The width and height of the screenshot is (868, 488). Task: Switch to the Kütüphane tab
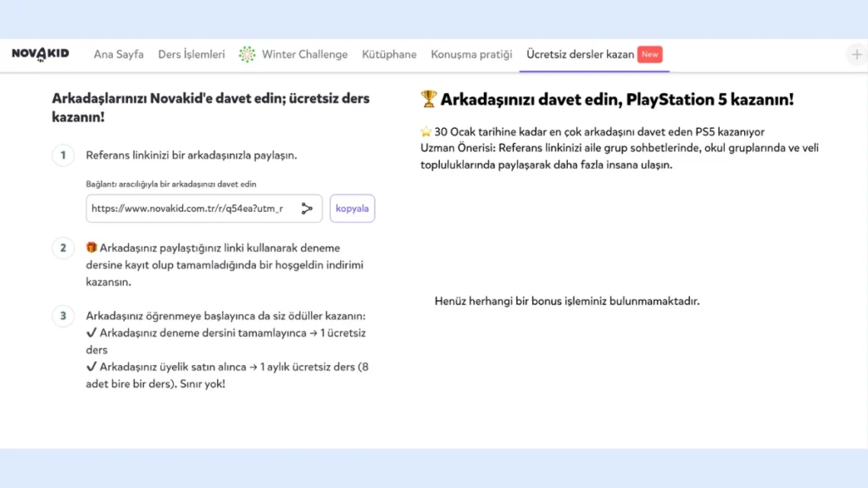(x=389, y=54)
